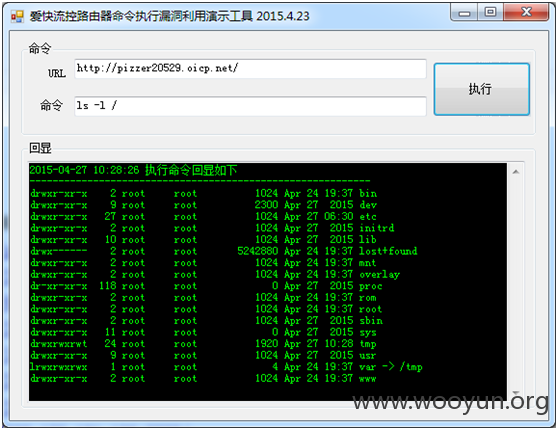Click the 'proc' directory line in output
558x430 pixels.
(206, 286)
